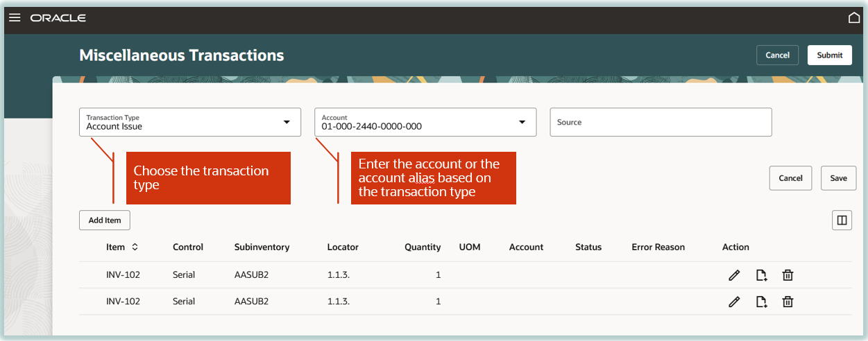
Task: Click Submit in the page header
Action: click(830, 55)
